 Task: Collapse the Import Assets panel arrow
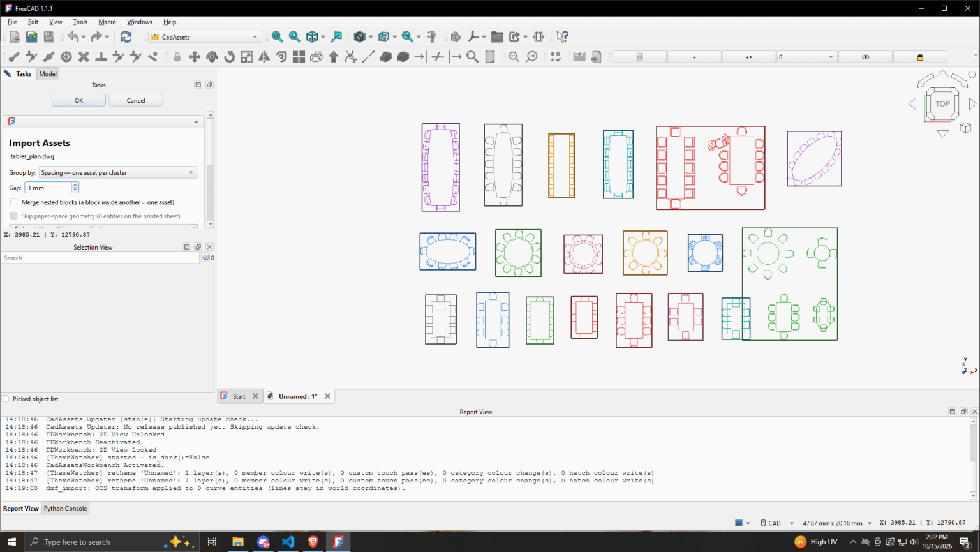196,121
